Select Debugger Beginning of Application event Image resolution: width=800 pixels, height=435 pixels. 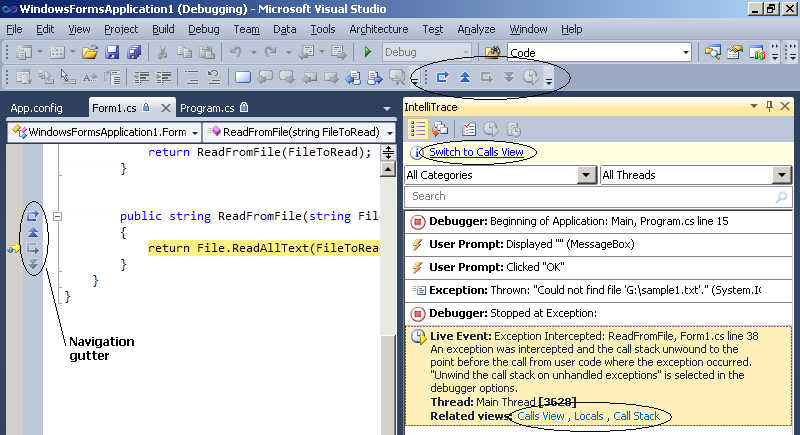coord(598,222)
